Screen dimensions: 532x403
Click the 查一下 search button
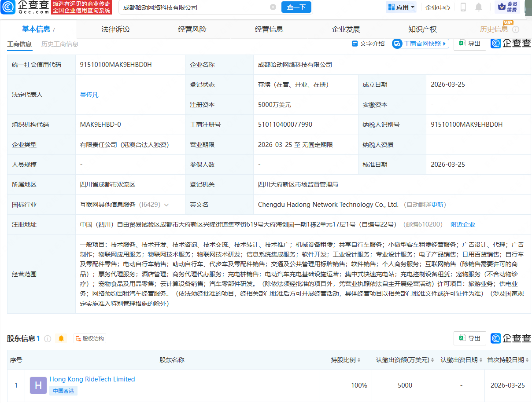[296, 7]
